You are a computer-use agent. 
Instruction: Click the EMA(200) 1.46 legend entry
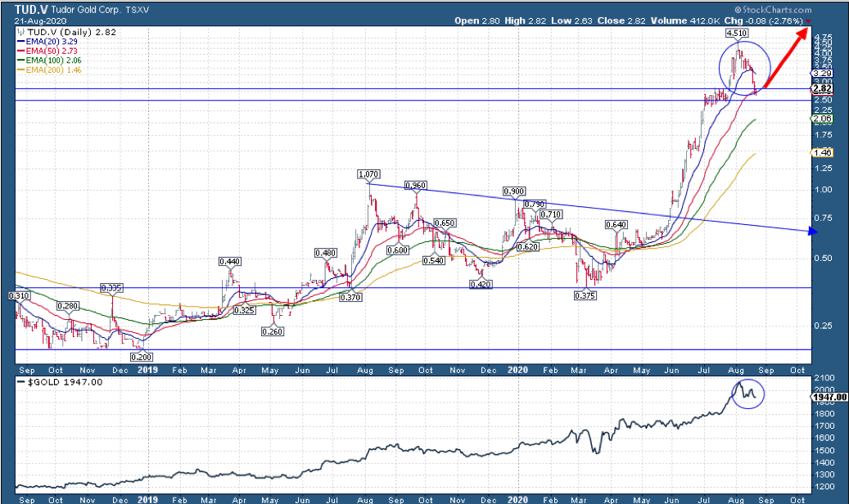point(49,70)
